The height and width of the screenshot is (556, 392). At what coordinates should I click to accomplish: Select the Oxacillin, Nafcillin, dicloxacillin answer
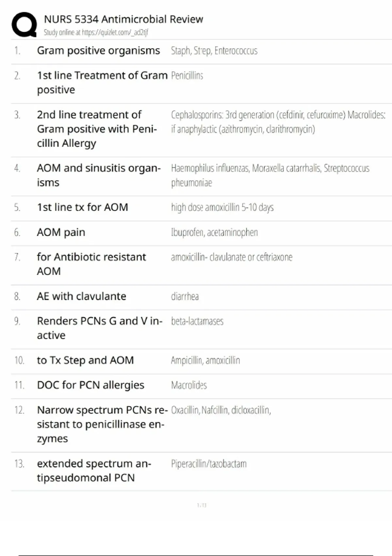(x=221, y=410)
